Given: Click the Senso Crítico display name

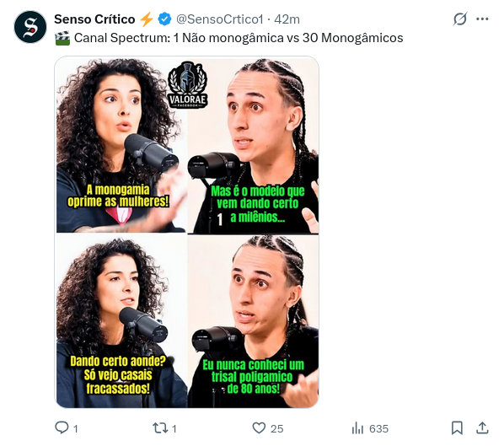Looking at the screenshot, I should pyautogui.click(x=94, y=19).
